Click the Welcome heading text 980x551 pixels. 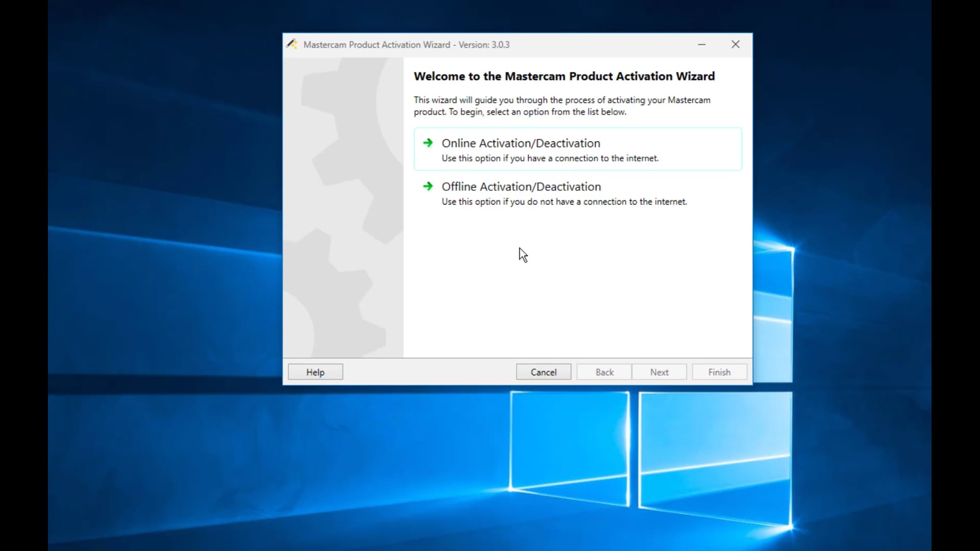[x=564, y=77]
